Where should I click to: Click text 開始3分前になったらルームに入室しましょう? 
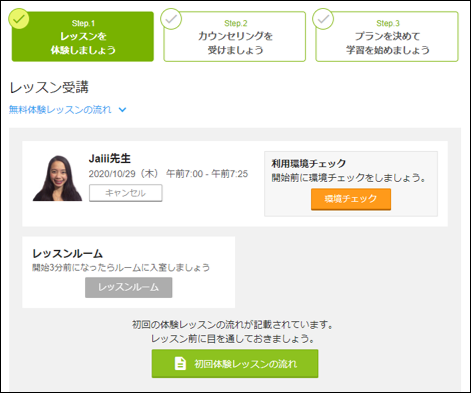(121, 268)
